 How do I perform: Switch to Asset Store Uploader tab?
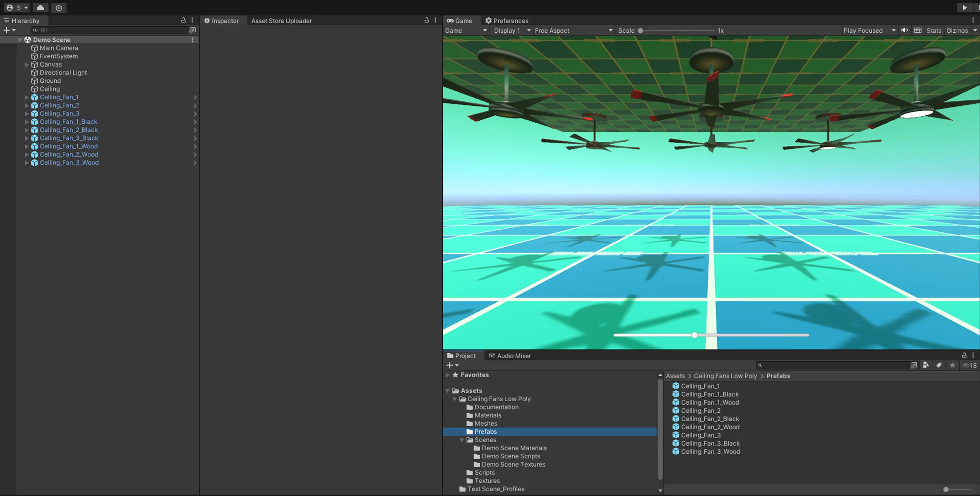[281, 21]
